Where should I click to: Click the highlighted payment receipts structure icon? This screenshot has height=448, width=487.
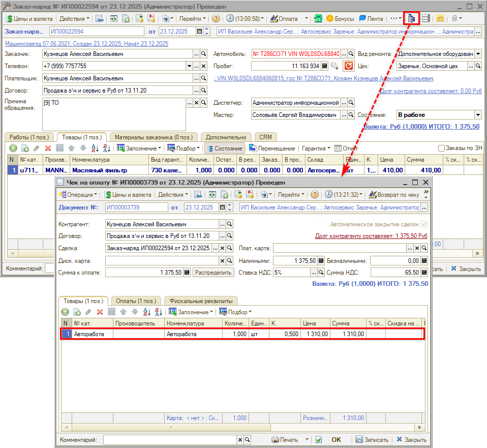[412, 18]
